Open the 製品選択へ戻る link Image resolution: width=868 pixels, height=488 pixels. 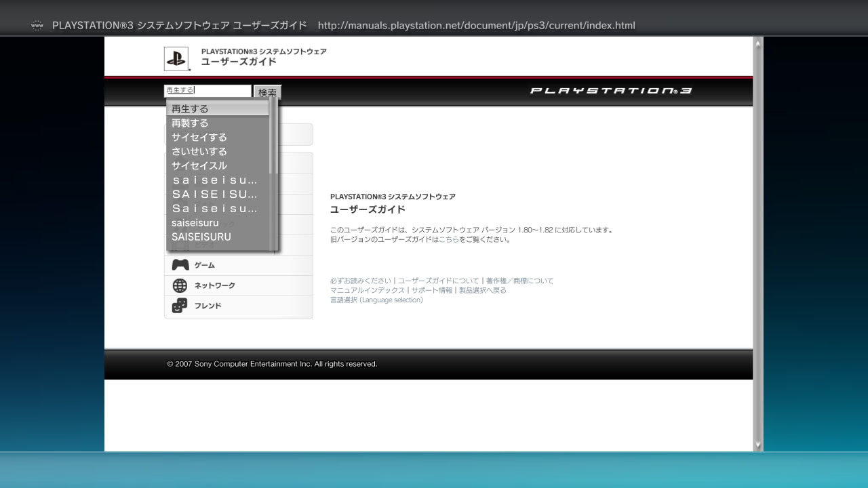tap(483, 290)
